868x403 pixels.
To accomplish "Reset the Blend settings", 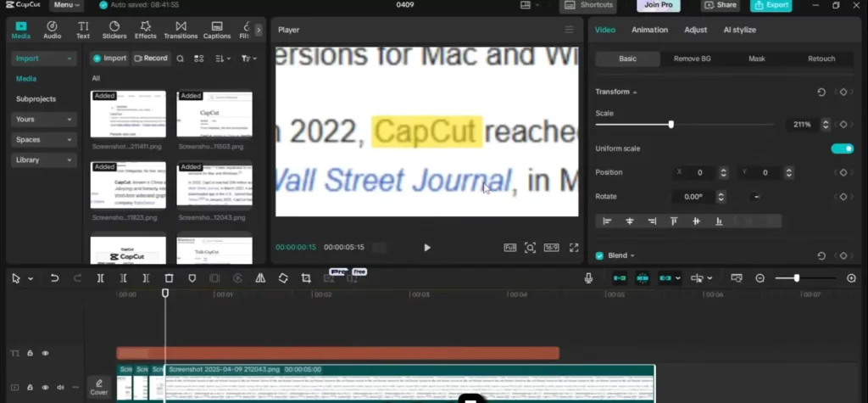I will point(821,255).
